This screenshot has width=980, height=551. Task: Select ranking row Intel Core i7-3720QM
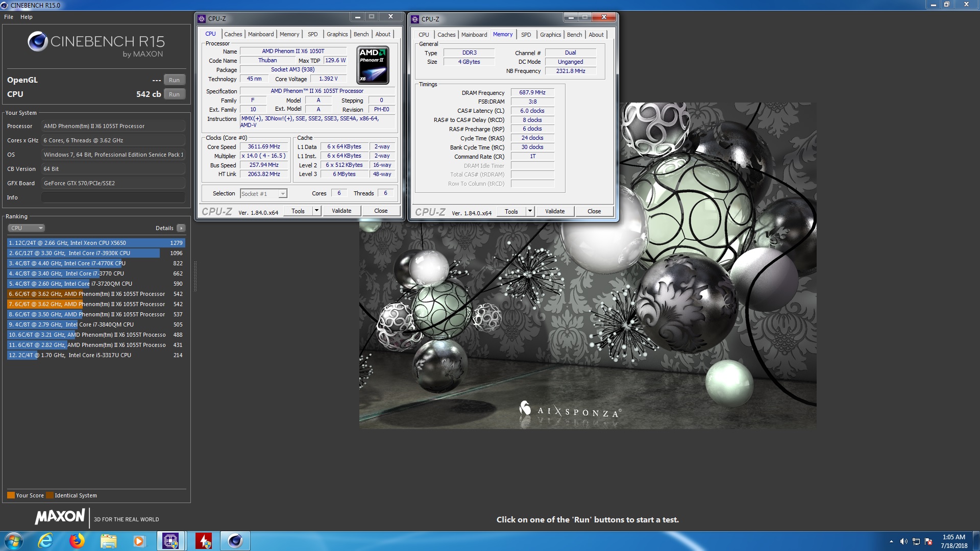point(96,284)
